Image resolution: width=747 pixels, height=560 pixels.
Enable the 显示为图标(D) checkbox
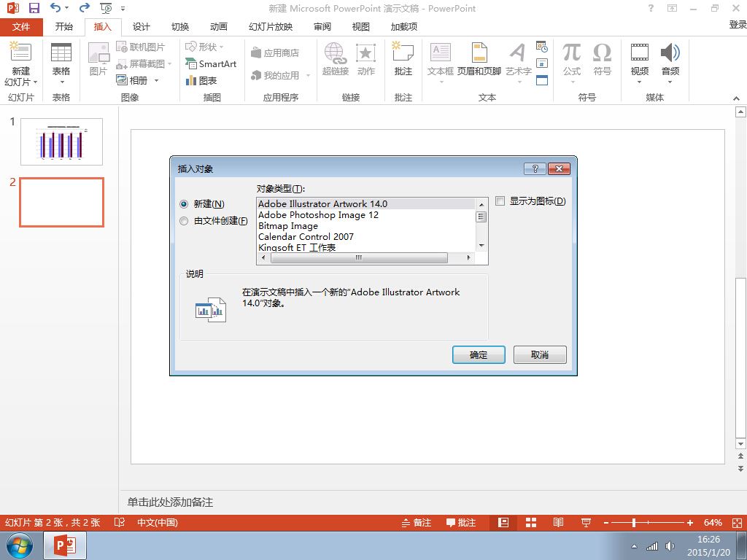pyautogui.click(x=500, y=201)
